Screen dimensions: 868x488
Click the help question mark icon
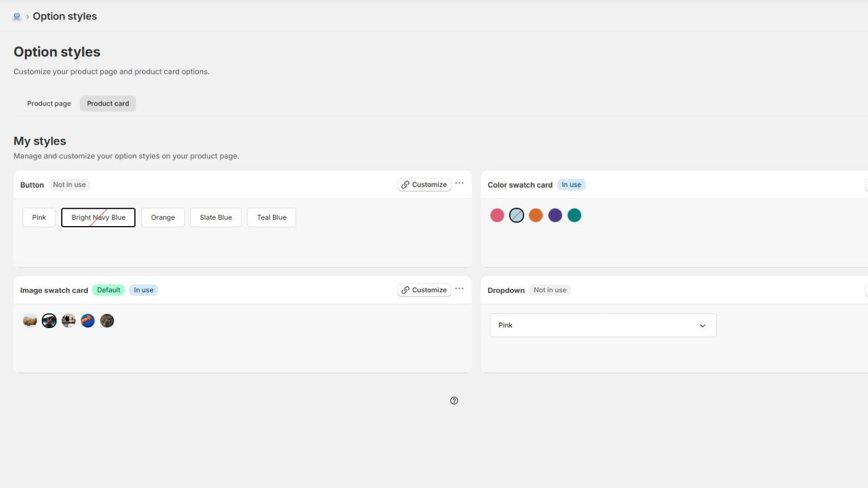click(x=454, y=401)
